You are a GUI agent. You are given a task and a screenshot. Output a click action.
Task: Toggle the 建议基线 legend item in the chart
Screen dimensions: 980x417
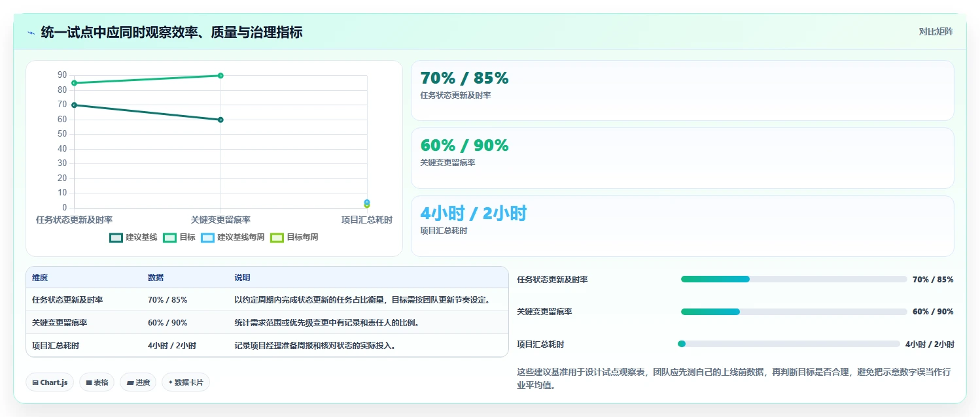point(133,237)
